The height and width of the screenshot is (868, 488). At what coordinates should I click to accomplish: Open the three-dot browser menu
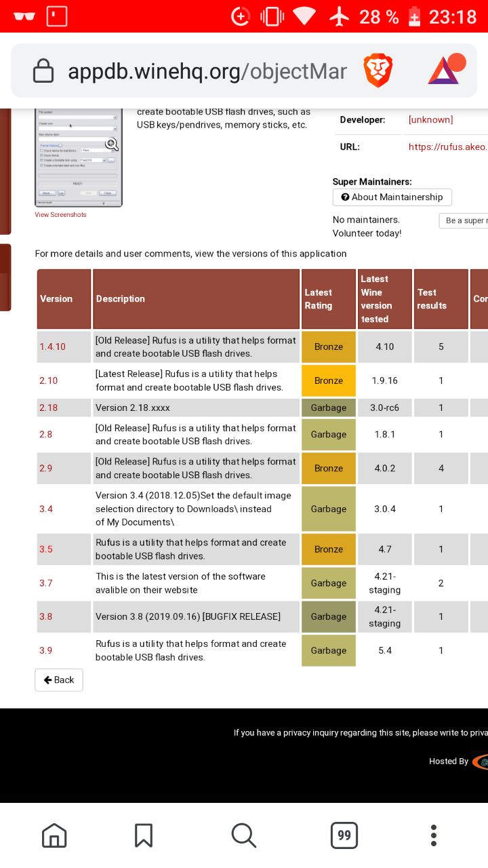(434, 835)
